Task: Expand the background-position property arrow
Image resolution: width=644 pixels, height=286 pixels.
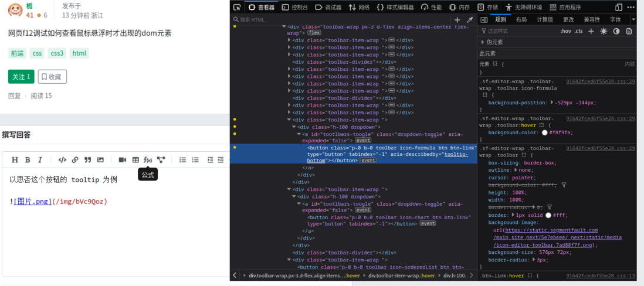Action: (x=552, y=103)
